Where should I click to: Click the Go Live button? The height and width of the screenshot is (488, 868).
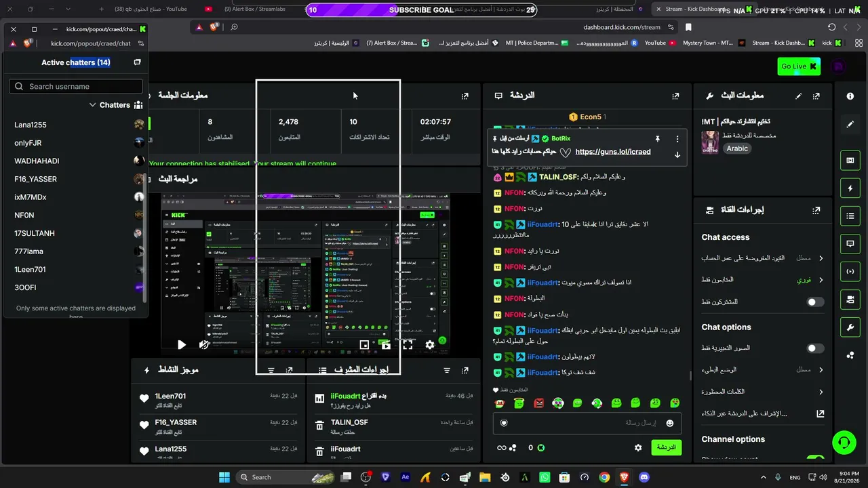coord(799,66)
